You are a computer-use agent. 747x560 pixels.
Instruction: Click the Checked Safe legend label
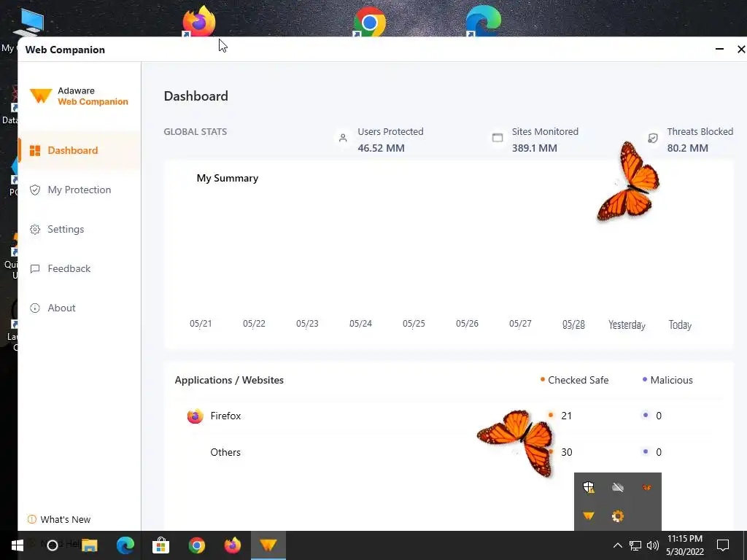coord(578,380)
